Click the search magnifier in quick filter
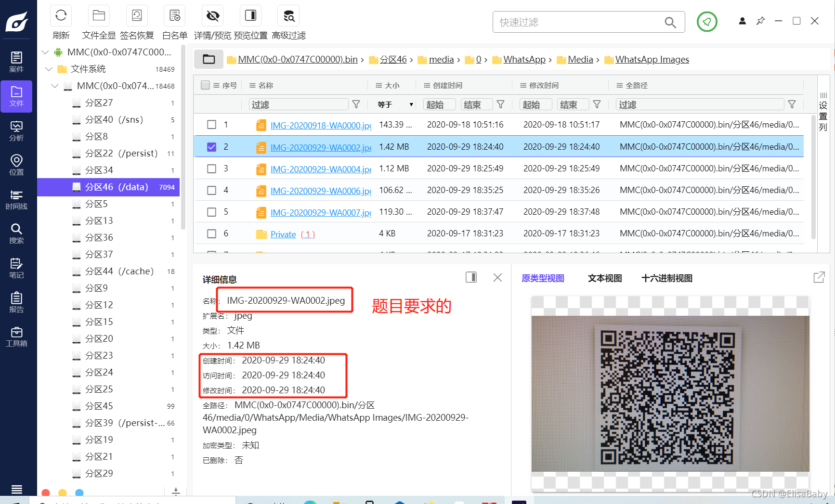 coord(670,22)
